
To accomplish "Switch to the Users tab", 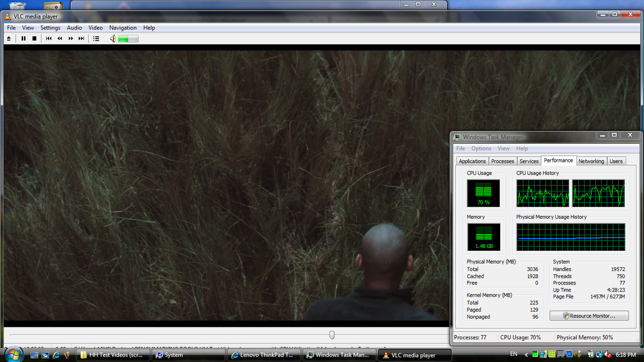I will tap(616, 161).
